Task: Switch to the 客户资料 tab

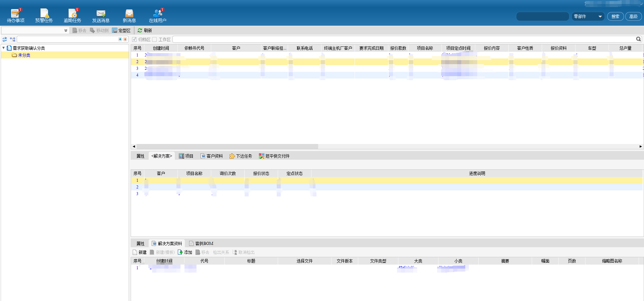Action: click(211, 156)
